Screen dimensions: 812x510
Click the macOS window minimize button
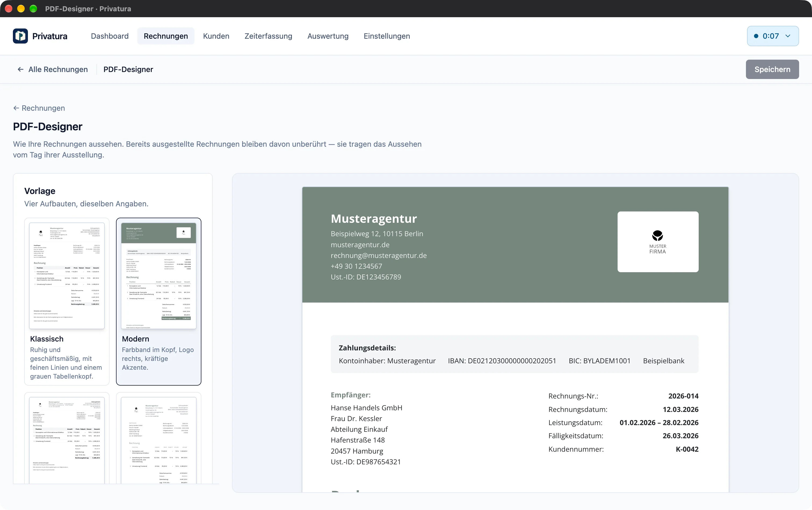tap(21, 8)
